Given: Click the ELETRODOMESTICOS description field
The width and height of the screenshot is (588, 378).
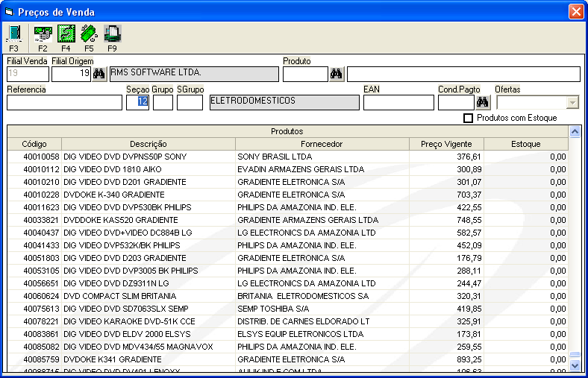Looking at the screenshot, I should 284,102.
